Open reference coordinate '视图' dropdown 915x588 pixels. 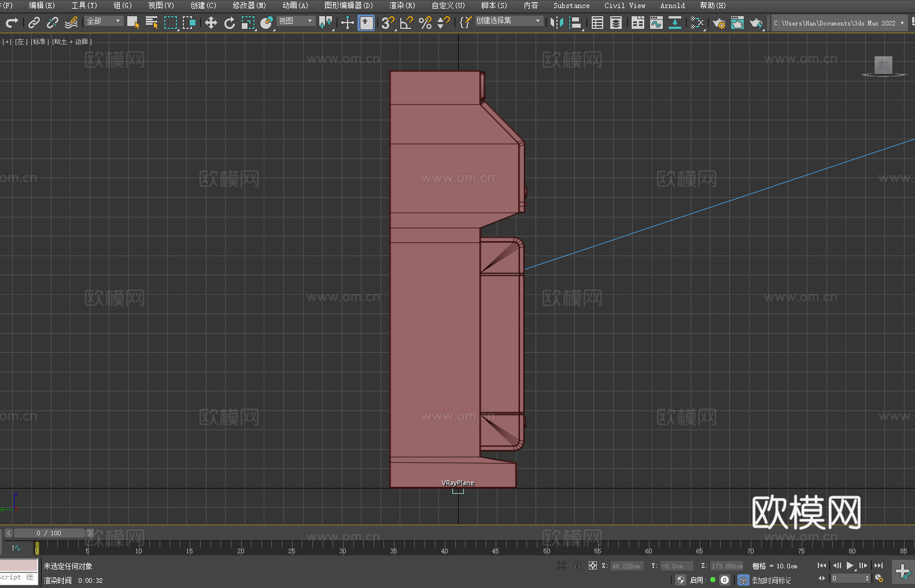296,21
